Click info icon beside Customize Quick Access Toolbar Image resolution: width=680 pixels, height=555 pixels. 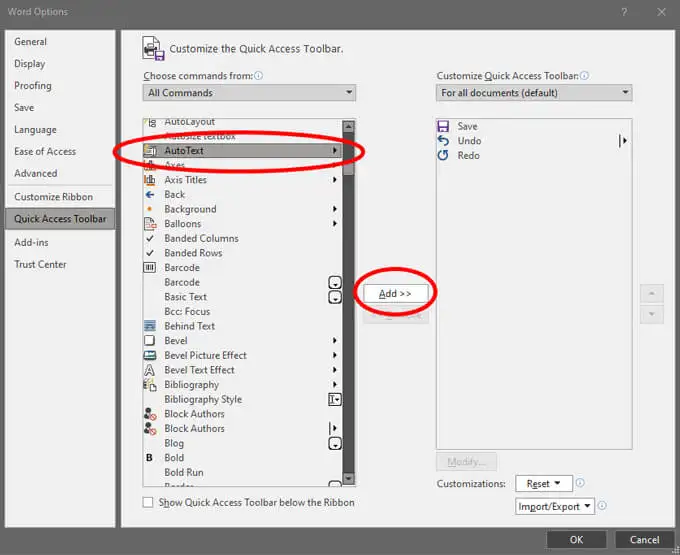coord(585,75)
